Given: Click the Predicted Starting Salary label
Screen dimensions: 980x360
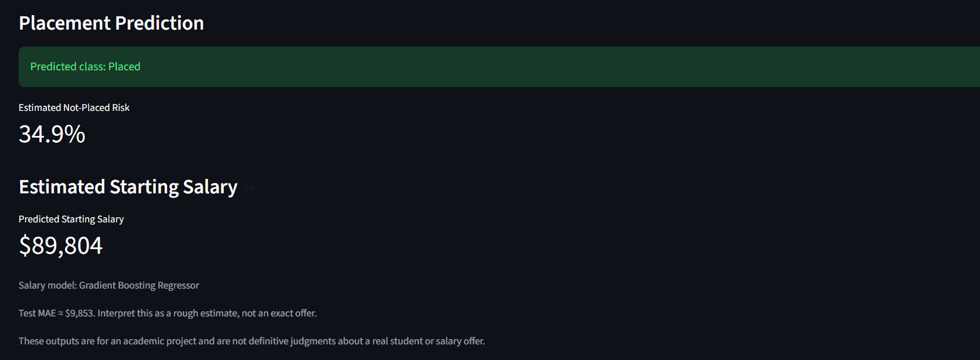Looking at the screenshot, I should 71,219.
